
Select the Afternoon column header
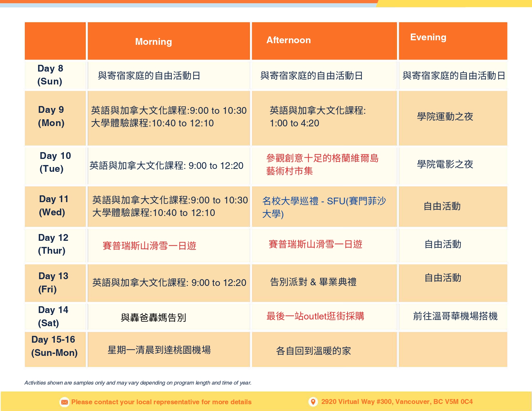tap(289, 40)
